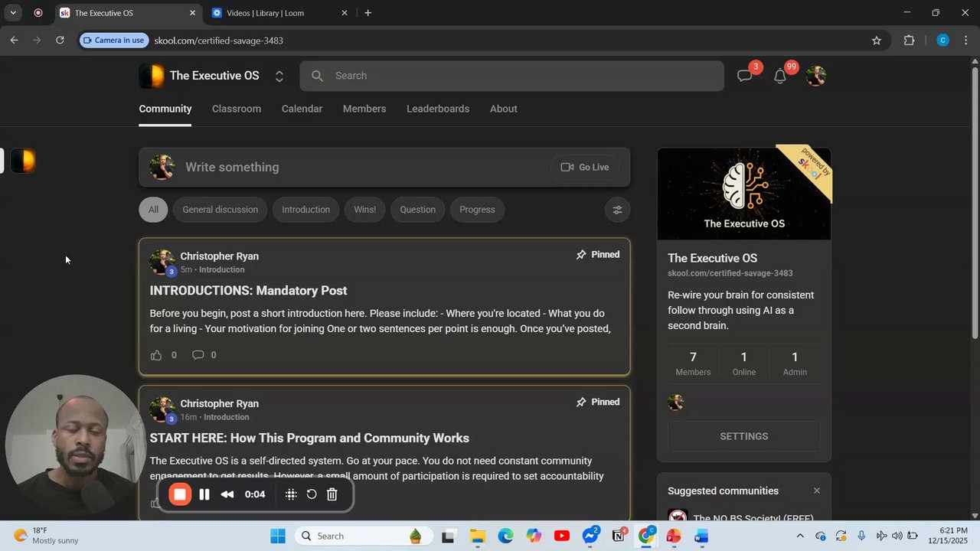Restart the Loom recording with circular arrow
The width and height of the screenshot is (980, 551).
tap(311, 494)
